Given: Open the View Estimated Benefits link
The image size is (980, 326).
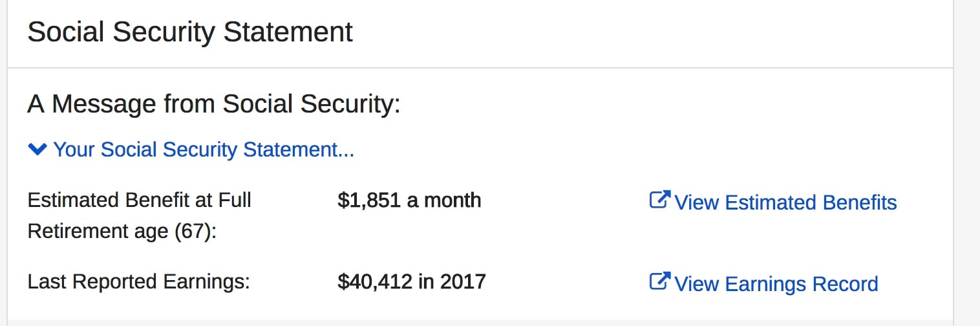Looking at the screenshot, I should (x=785, y=202).
